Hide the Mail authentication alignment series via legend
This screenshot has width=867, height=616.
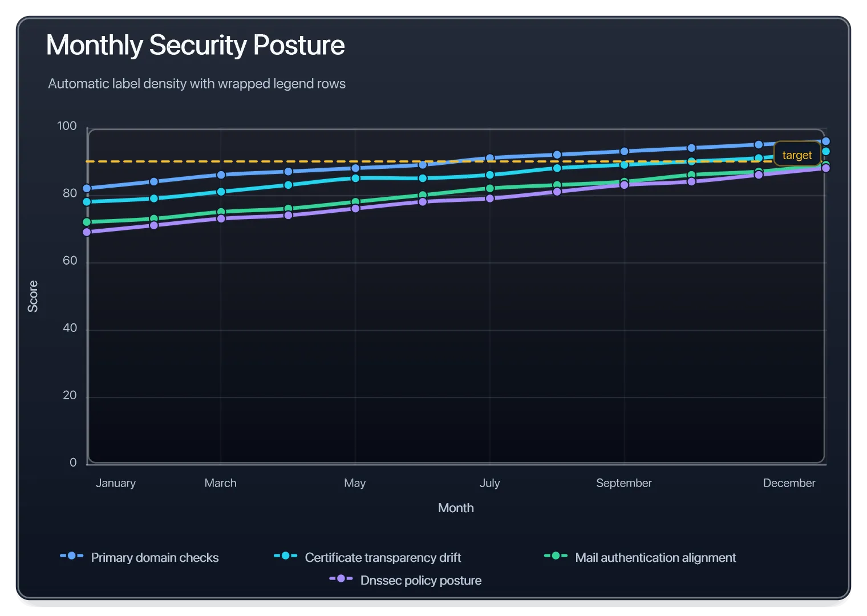coord(640,557)
